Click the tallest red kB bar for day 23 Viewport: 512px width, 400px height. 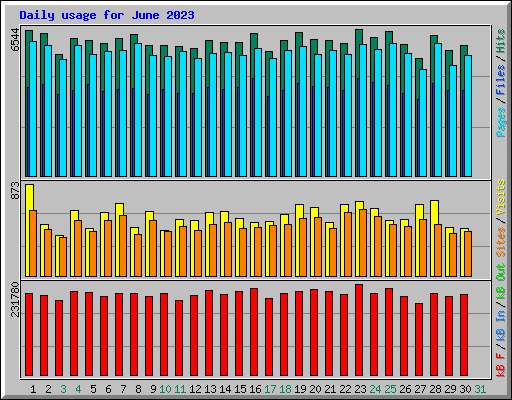pos(359,330)
